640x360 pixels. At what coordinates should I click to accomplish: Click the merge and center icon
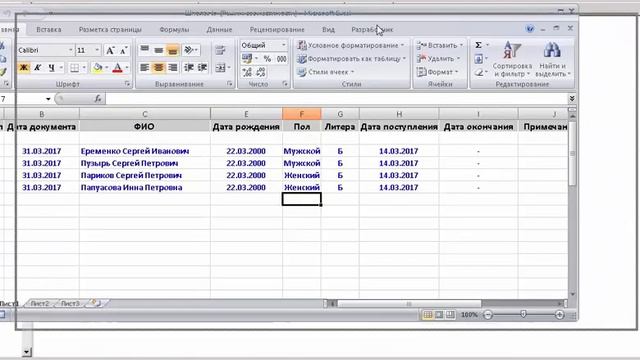pyautogui.click(x=220, y=68)
